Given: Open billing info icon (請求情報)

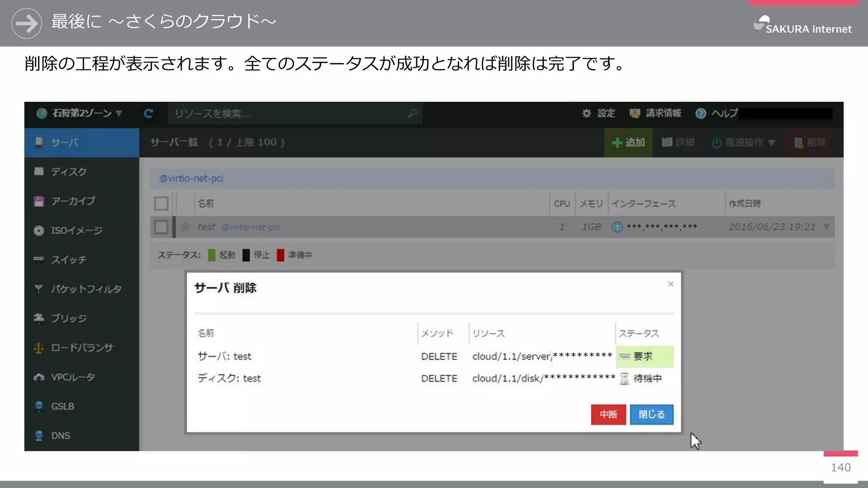Looking at the screenshot, I should coord(634,113).
